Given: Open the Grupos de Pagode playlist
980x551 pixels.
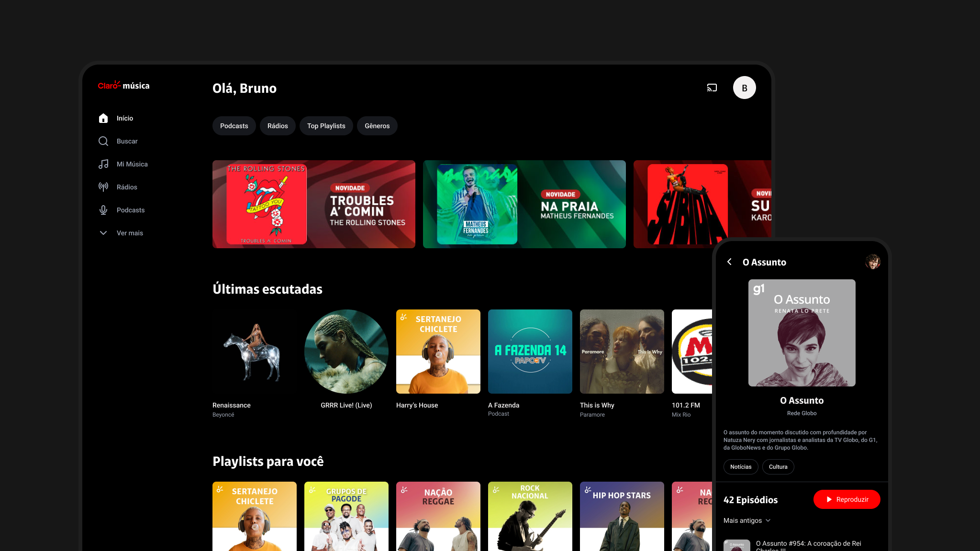Looking at the screenshot, I should 346,516.
